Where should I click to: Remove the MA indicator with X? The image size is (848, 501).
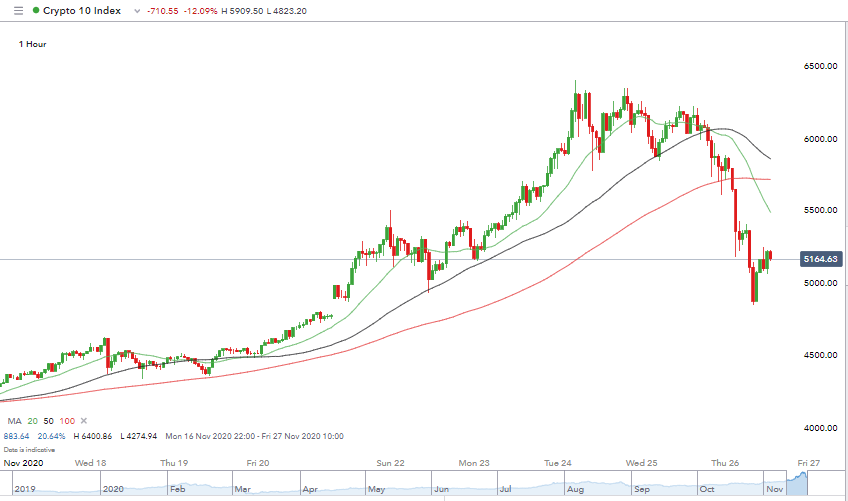84,421
